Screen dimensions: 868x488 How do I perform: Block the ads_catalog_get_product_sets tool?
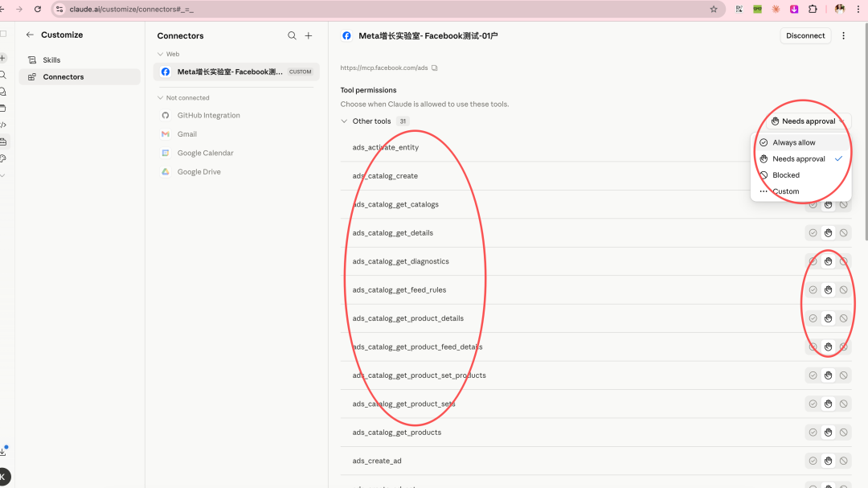tap(843, 404)
